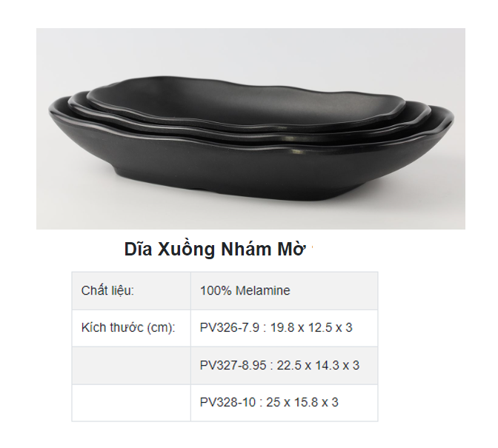Click product code PV328-10
The width and height of the screenshot is (498, 448).
click(227, 403)
